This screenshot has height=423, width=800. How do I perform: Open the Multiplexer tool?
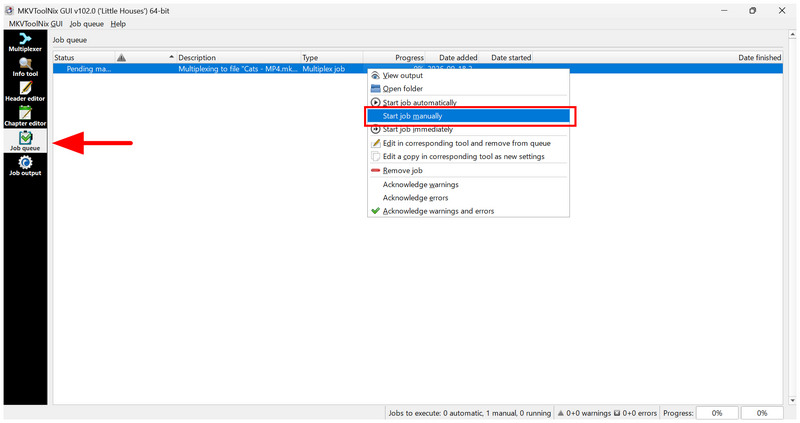coord(25,42)
